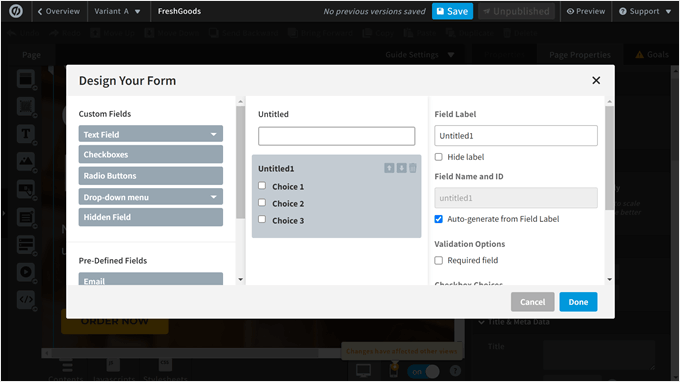Uncheck Auto-generate from Field Label

coord(438,219)
